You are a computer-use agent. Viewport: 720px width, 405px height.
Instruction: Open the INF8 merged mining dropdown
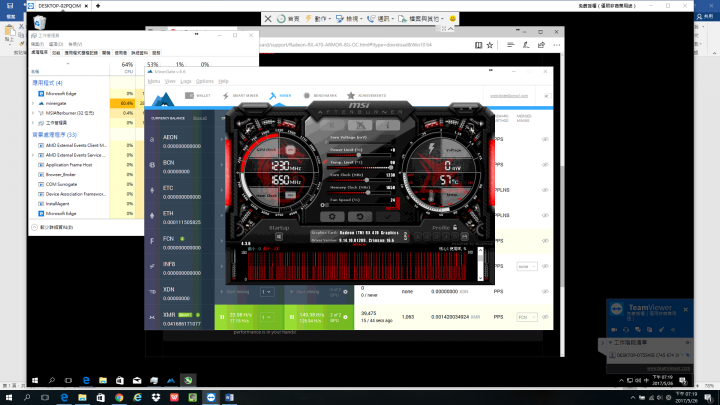click(526, 266)
